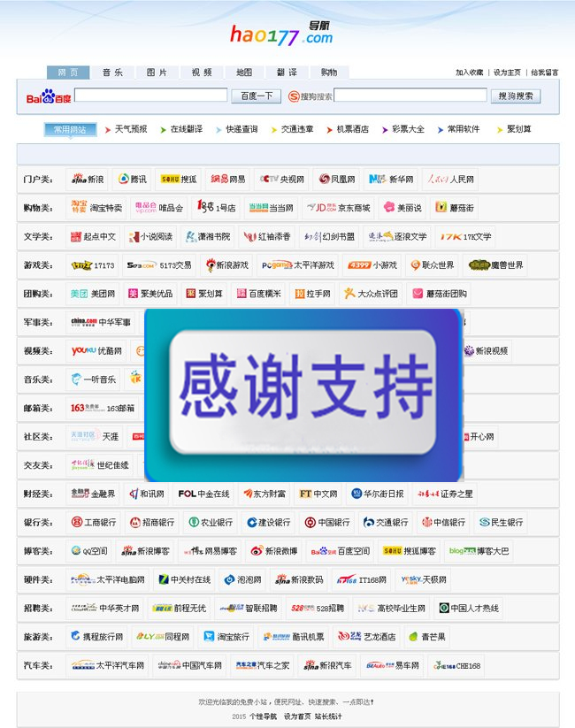The image size is (575, 728).
Task: Open the 17173 games link
Action: pos(92,265)
